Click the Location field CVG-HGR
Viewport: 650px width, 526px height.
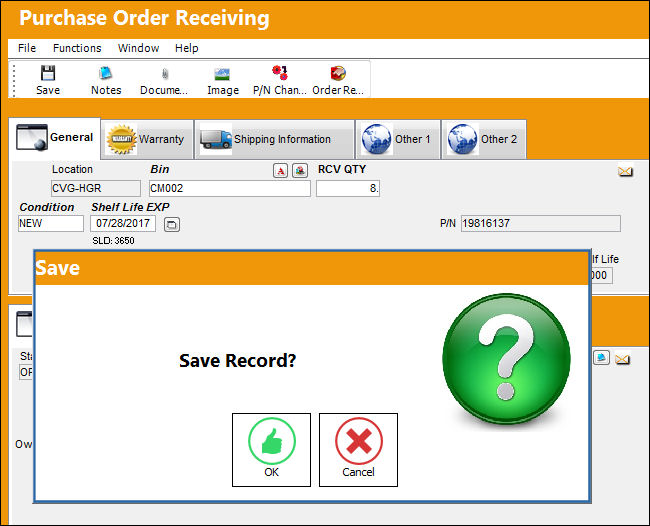(96, 188)
